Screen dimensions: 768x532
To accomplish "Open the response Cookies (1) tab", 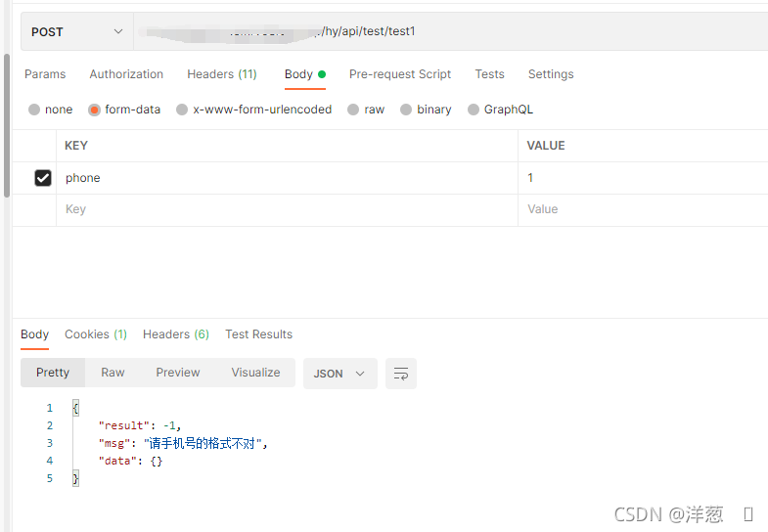I will [96, 334].
